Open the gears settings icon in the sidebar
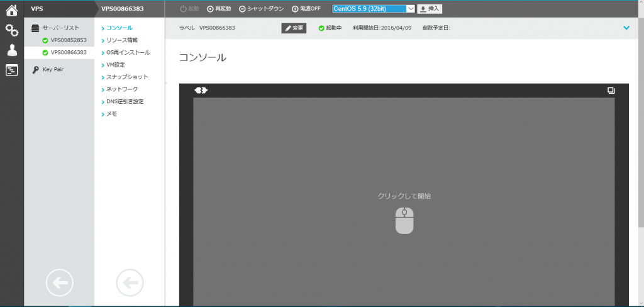Viewport: 644px width, 307px height. (x=11, y=30)
